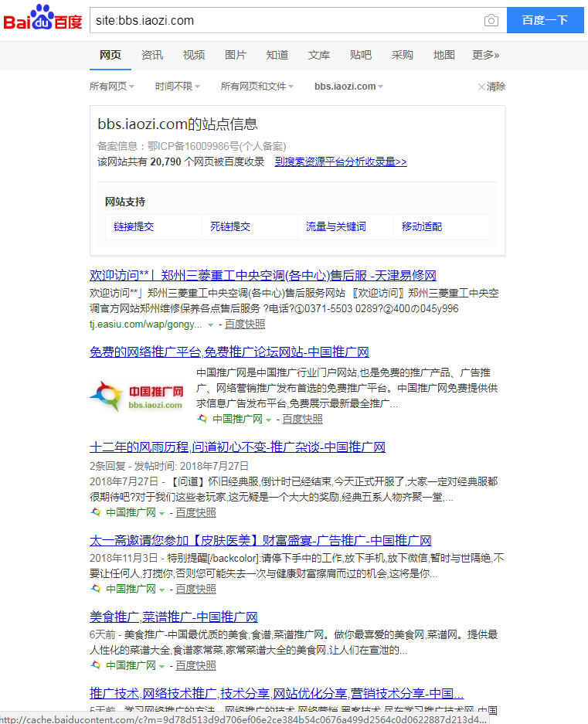Expand arrow next to tj.easiu.com URL
This screenshot has width=588, height=724.
pyautogui.click(x=211, y=325)
